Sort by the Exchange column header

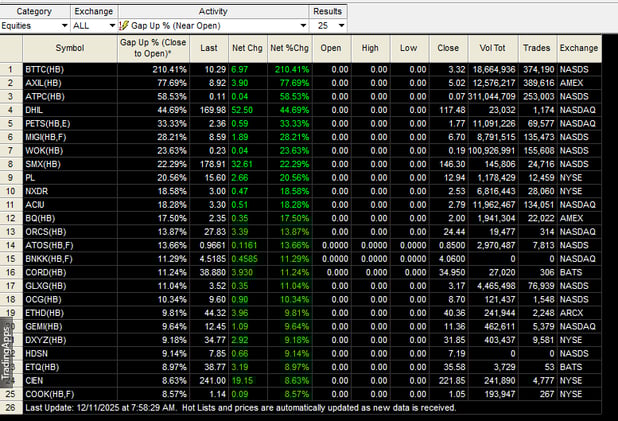click(579, 48)
